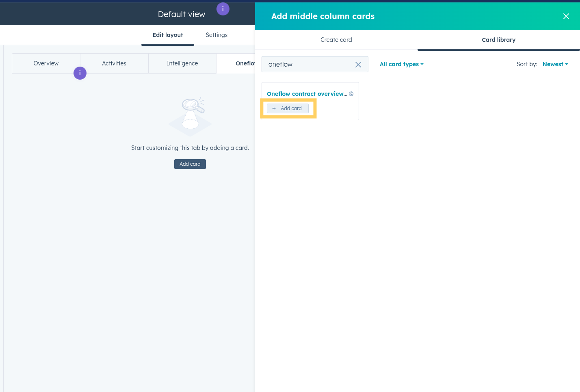Screen dimensions: 580x392
Task: Switch to the Edit layout tab
Action: coord(168,35)
